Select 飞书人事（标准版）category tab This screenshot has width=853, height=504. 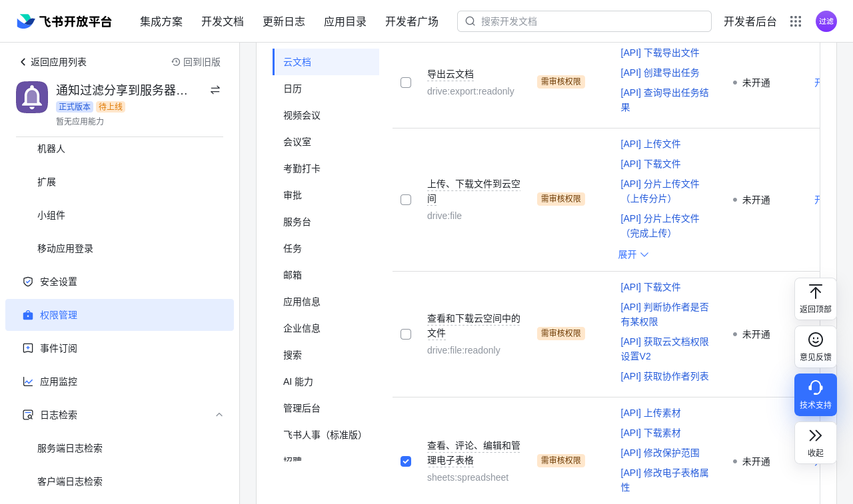click(326, 435)
